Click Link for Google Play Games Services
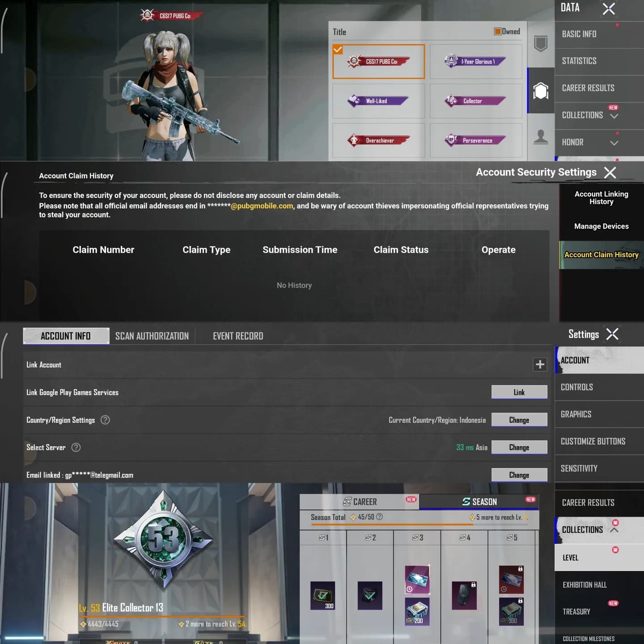Viewport: 644px width, 644px height. tap(519, 392)
